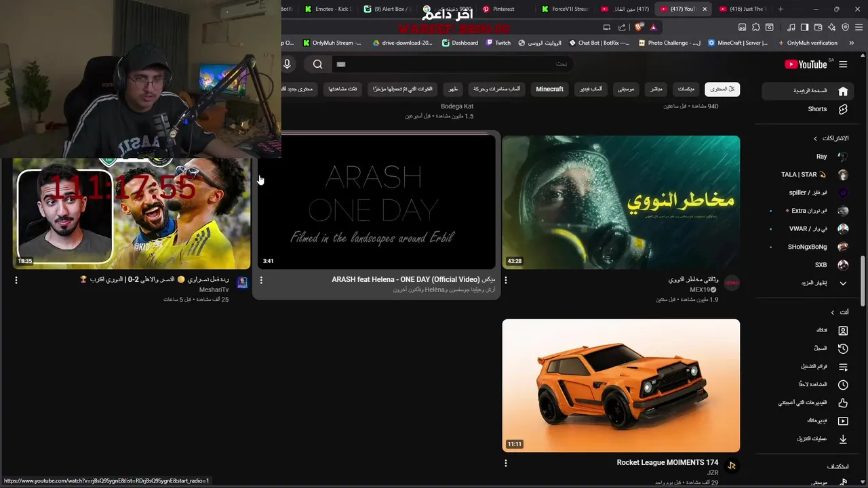Switch to the Pinterest browser tab

[504, 9]
